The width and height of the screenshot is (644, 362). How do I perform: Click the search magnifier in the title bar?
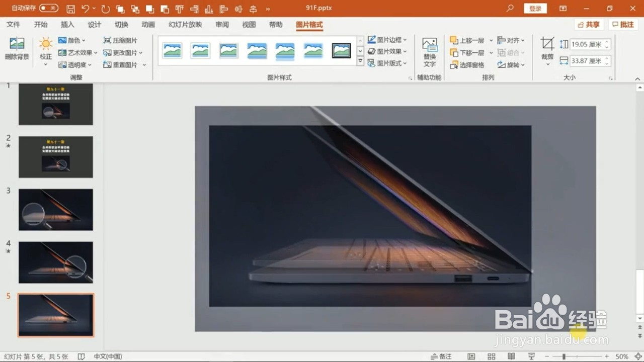click(x=510, y=9)
